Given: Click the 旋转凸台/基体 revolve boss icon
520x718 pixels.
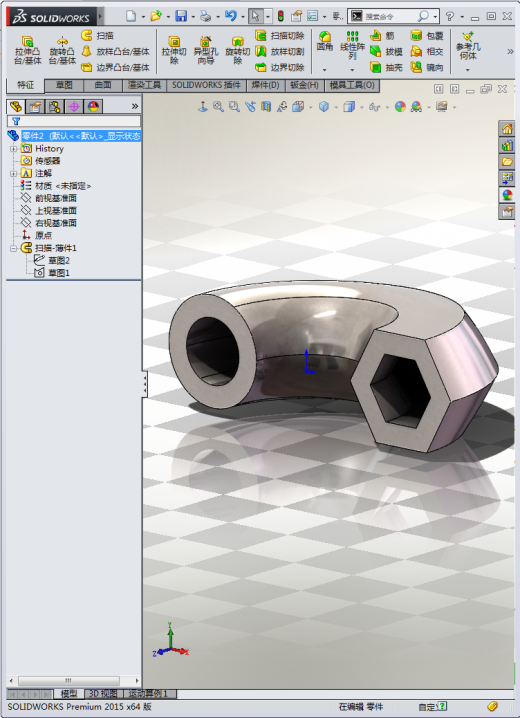Looking at the screenshot, I should click(62, 50).
